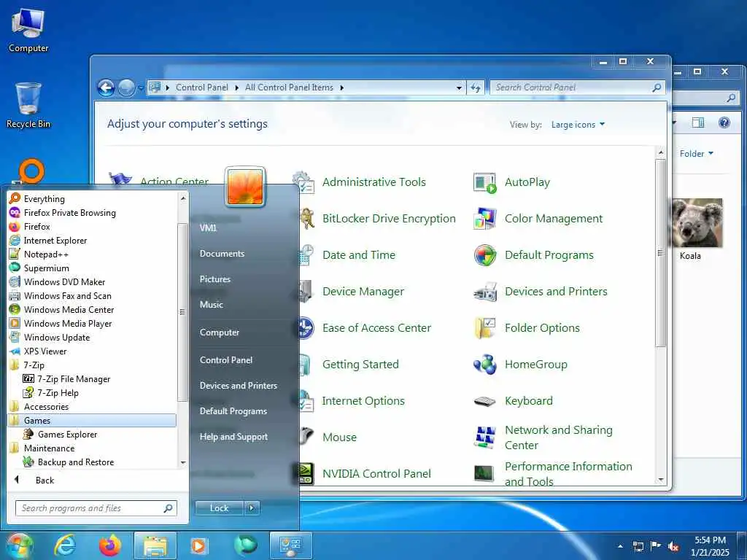Open the Date and Time link
This screenshot has height=560, width=747.
tap(359, 255)
